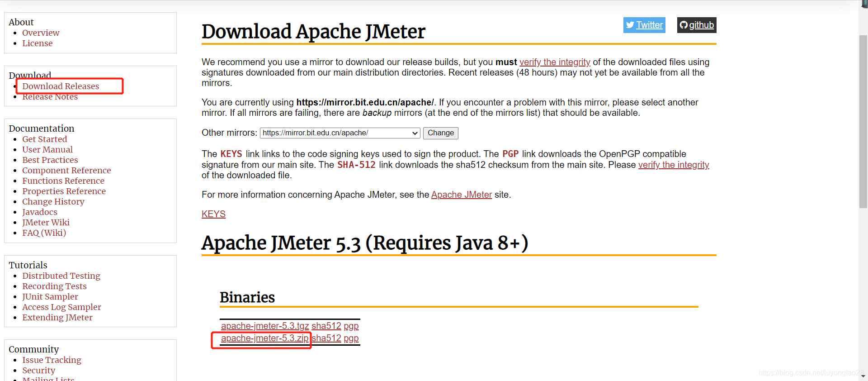Open Properties Reference link
The width and height of the screenshot is (868, 381).
tap(64, 191)
